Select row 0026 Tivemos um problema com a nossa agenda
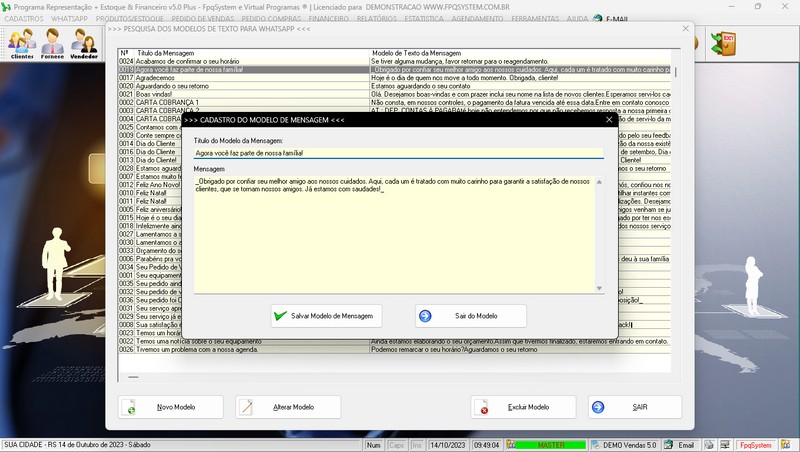800x452 pixels. [394, 349]
